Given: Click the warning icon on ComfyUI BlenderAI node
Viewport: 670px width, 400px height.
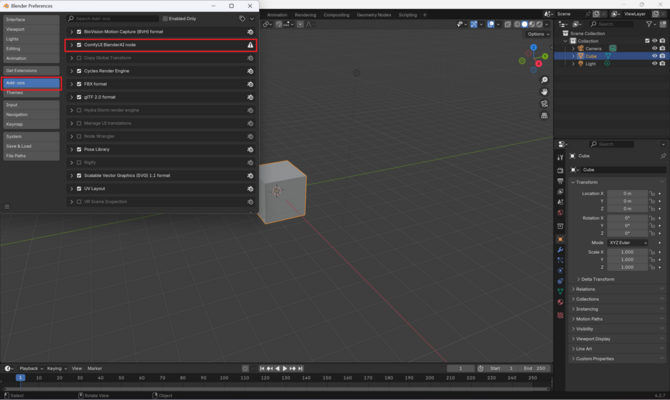Looking at the screenshot, I should click(x=250, y=45).
